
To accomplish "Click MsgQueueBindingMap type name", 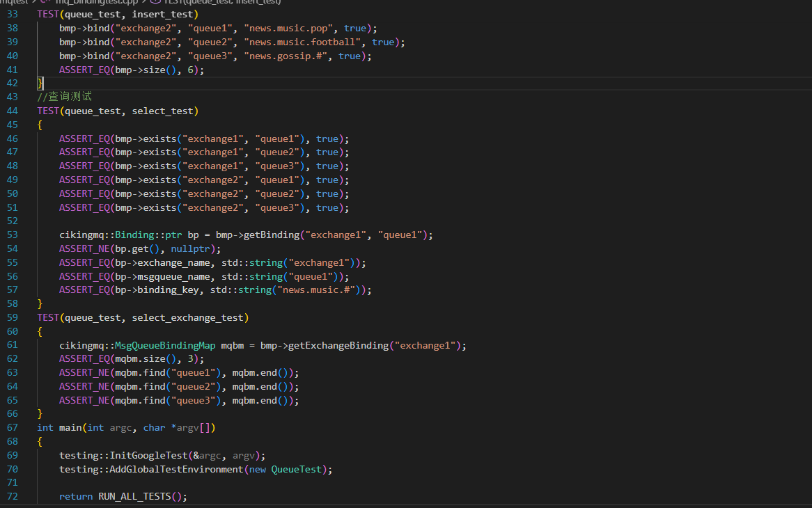I will 165,345.
